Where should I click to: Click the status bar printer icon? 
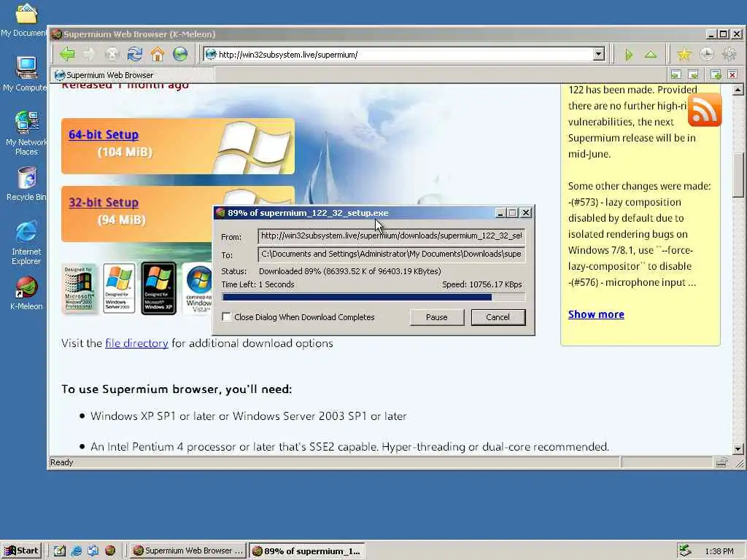(x=721, y=462)
